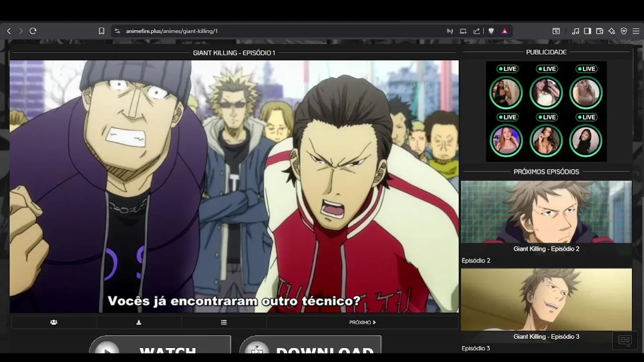Click the video player to toggle playback

click(234, 187)
